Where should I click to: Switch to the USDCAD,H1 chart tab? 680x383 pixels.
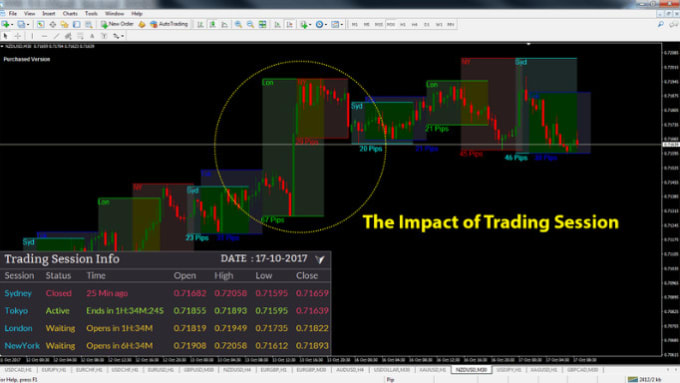tap(18, 370)
